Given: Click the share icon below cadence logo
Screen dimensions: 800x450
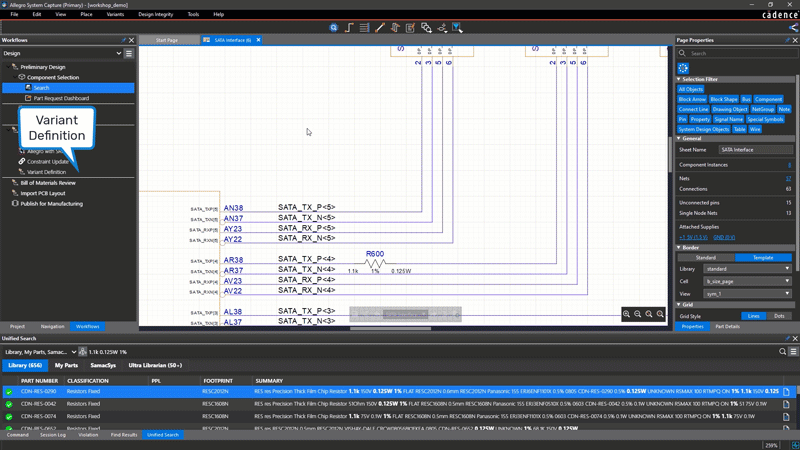Looking at the screenshot, I should coord(793,28).
